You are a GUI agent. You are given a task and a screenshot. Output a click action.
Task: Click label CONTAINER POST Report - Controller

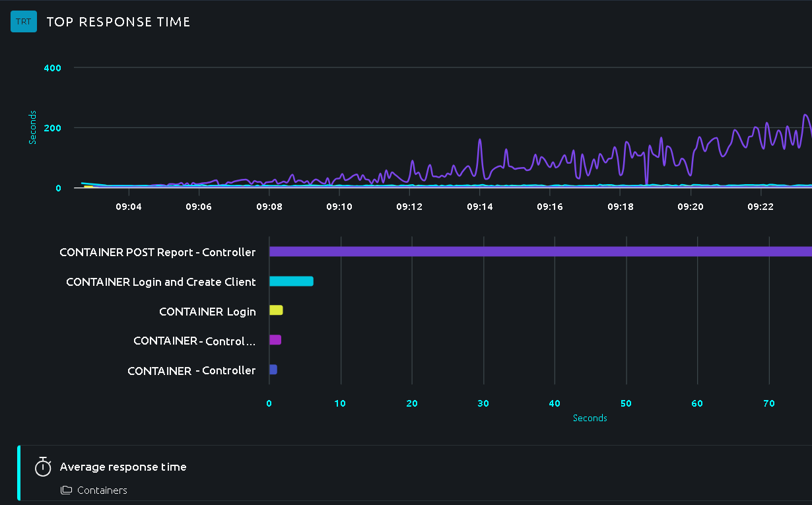pyautogui.click(x=157, y=252)
